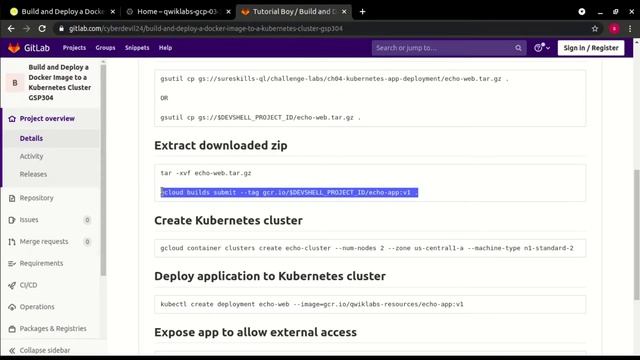This screenshot has width=640, height=360.
Task: Open the new tab plus button
Action: [x=362, y=11]
